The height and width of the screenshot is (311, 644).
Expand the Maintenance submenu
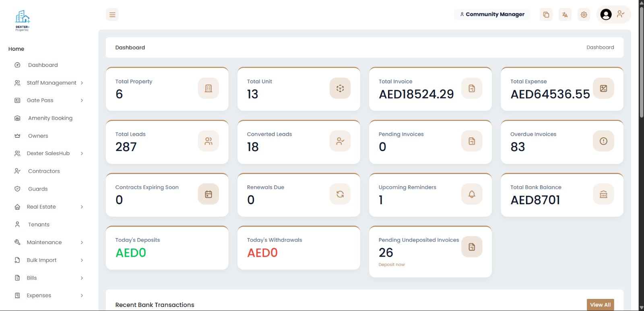pos(49,242)
